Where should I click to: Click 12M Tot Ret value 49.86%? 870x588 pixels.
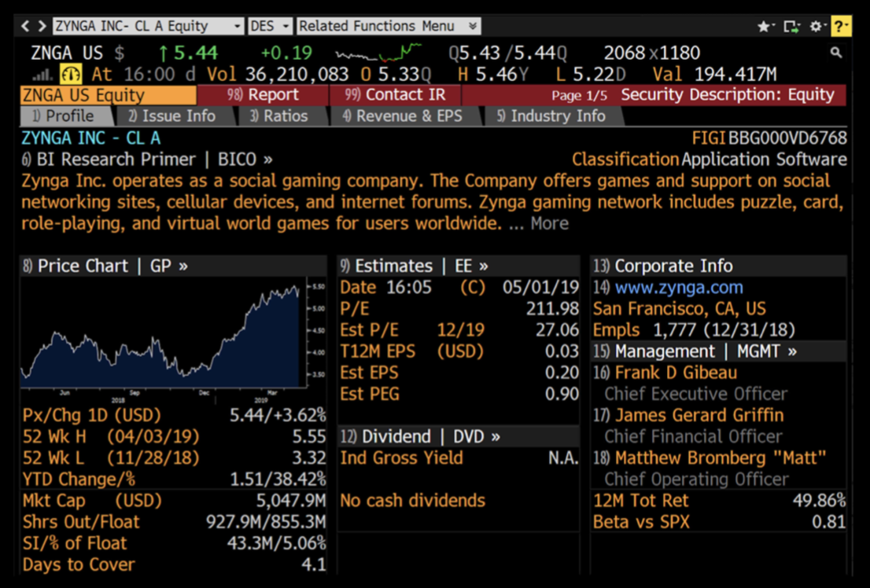820,501
